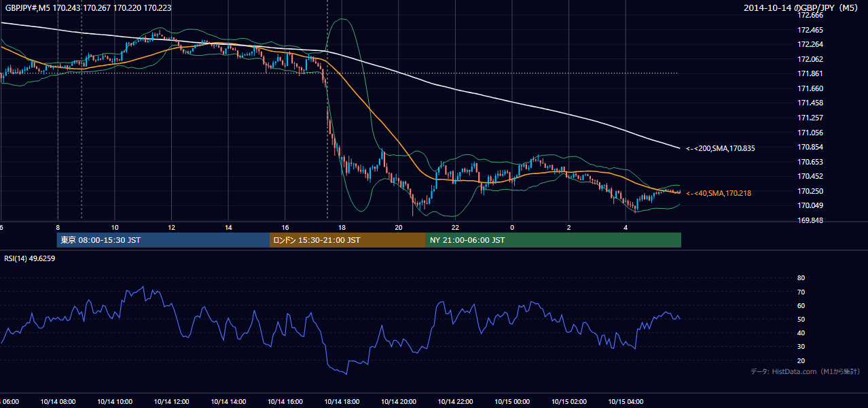This screenshot has width=868, height=408.
Task: Click hour mark 12 on the chart's hour axis
Action: 172,227
